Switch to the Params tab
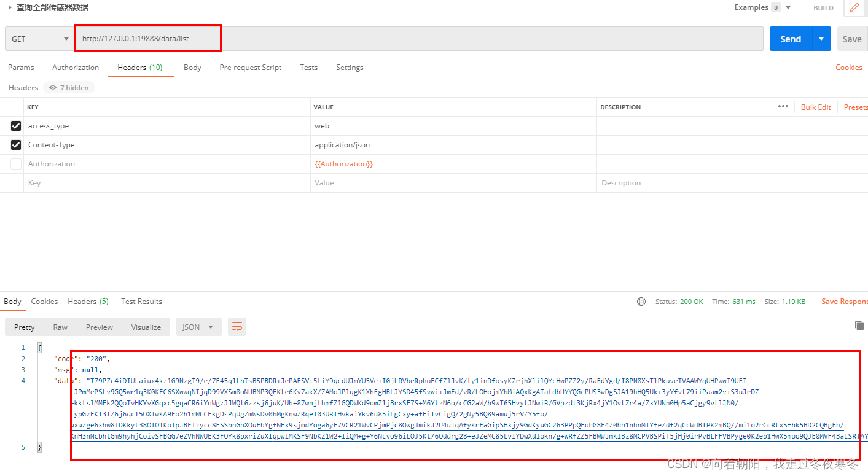 click(21, 68)
